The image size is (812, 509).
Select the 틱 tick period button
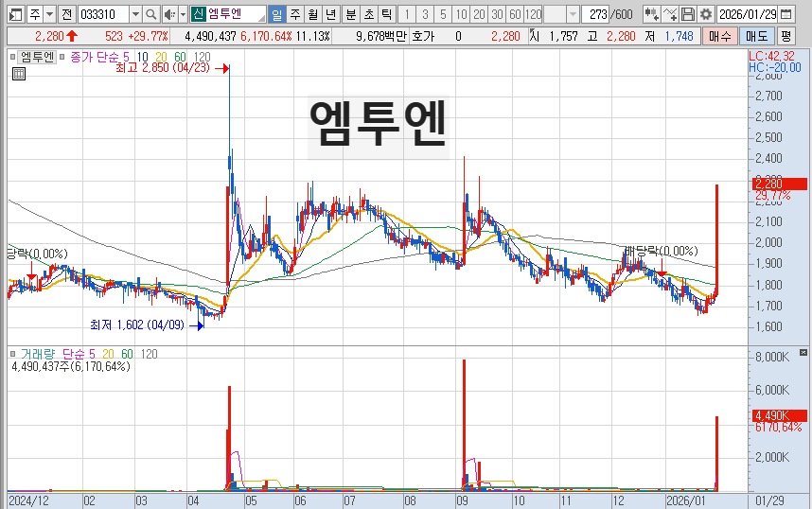tap(386, 14)
